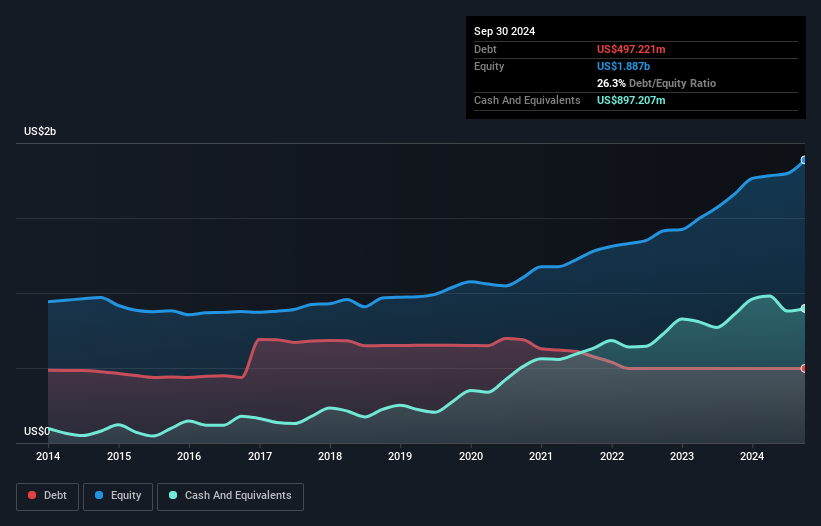Viewport: 821px width, 526px height.
Task: Click the US$2b y-axis label
Action: coord(40,131)
